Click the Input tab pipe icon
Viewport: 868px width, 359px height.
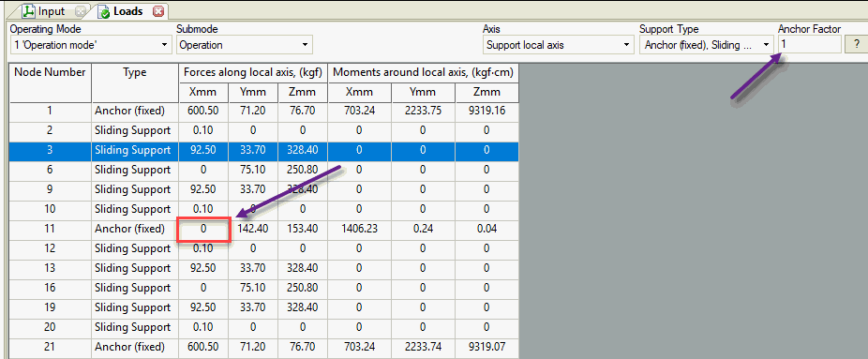[x=29, y=11]
